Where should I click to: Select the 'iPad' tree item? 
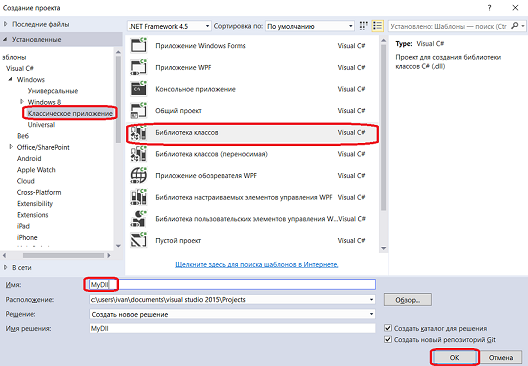point(23,226)
